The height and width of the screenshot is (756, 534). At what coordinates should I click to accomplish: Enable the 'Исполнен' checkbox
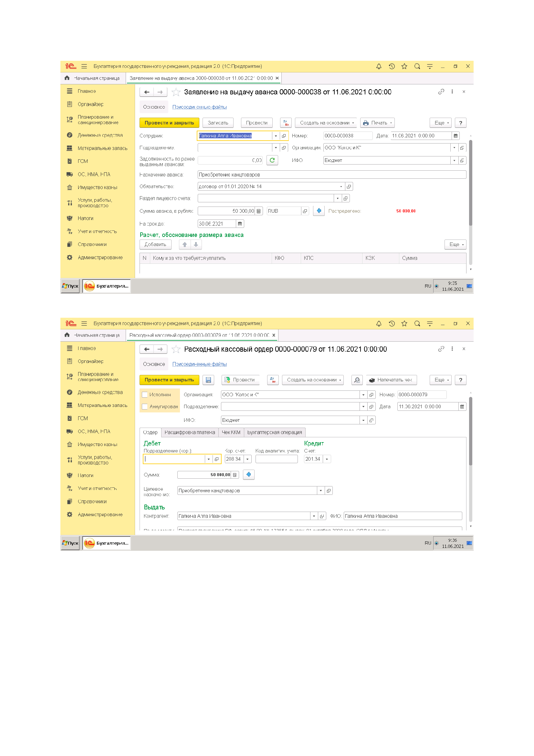coord(145,395)
